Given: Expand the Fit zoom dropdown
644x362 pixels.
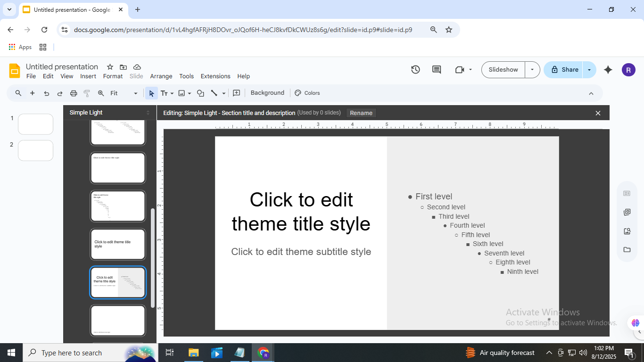Looking at the screenshot, I should pos(135,93).
